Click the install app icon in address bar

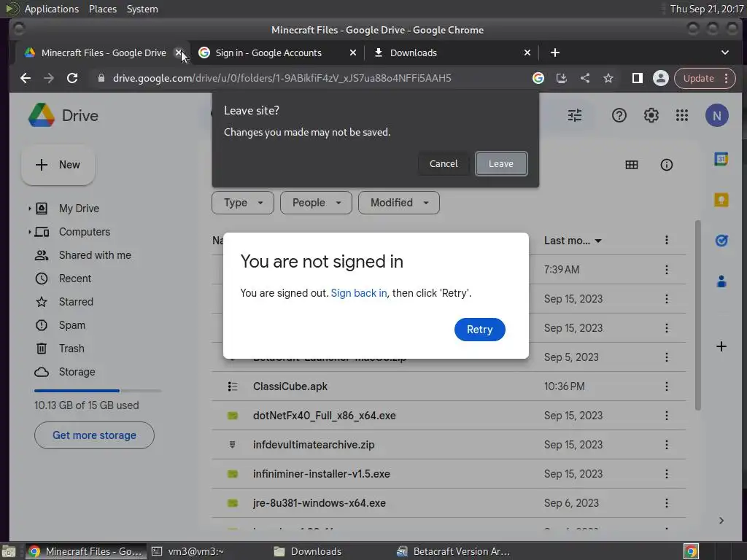click(562, 78)
